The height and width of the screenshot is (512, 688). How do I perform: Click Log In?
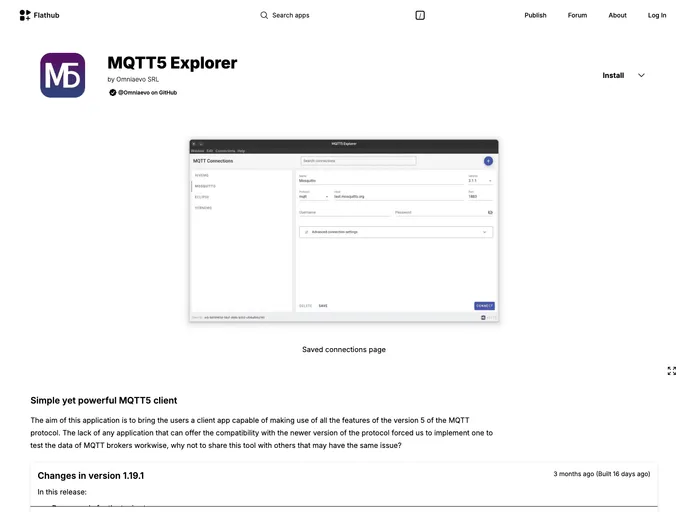pos(657,15)
